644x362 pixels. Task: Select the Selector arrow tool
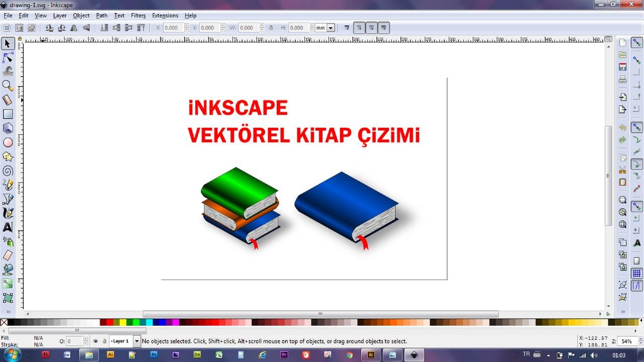(8, 44)
